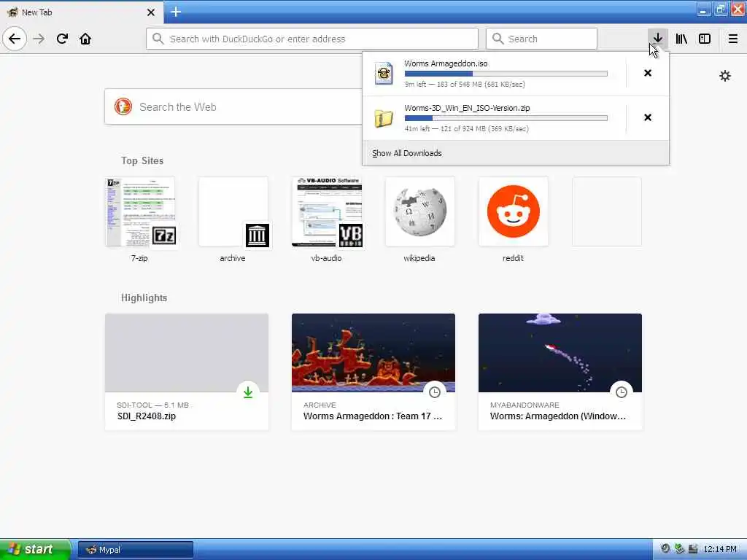The image size is (747, 560).
Task: Focus the toolbar Search field
Action: (541, 39)
